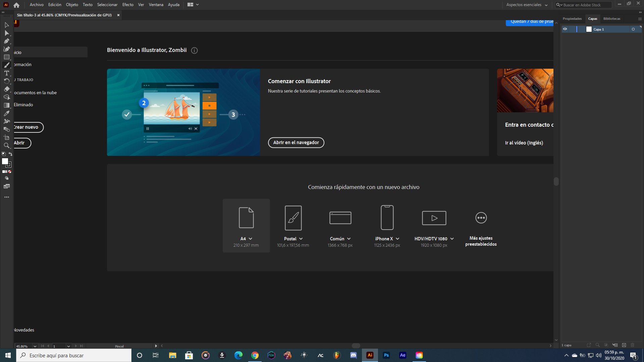Switch to the Propiedades tab
This screenshot has width=644, height=362.
(572, 19)
